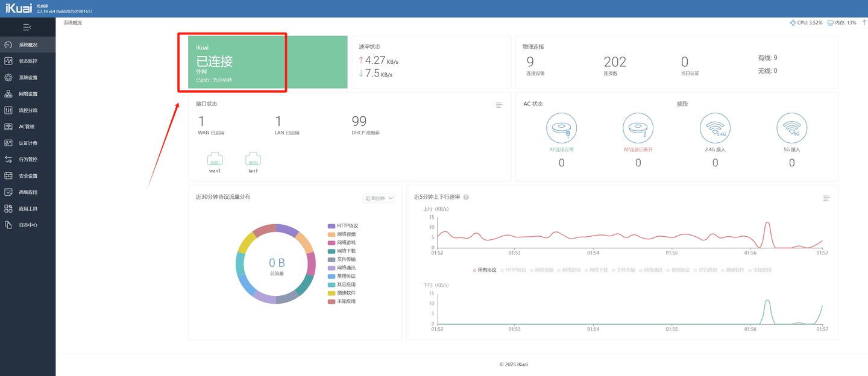
Task: Open the 状态监控 menu item
Action: [28, 61]
